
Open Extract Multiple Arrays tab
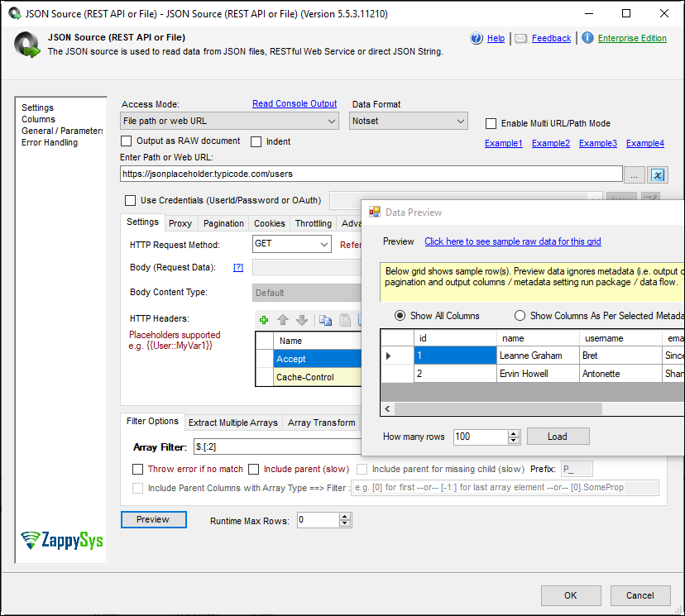[233, 423]
